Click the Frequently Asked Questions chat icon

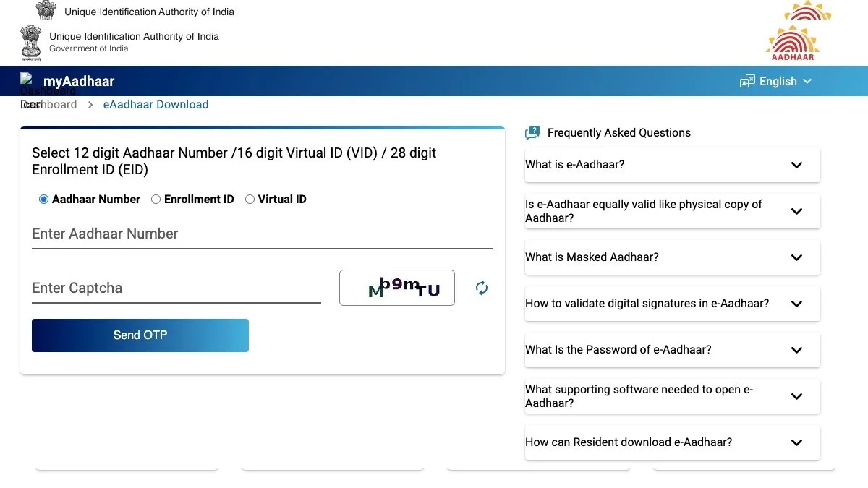[x=533, y=132]
